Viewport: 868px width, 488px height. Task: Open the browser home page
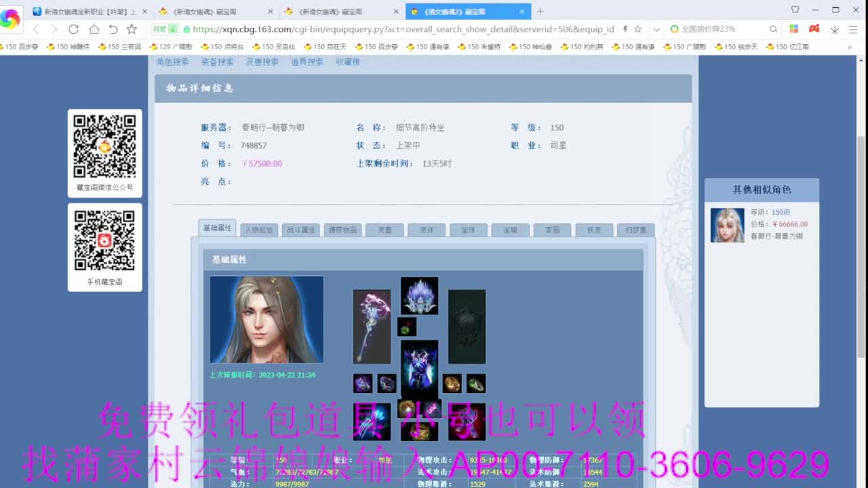coord(94,29)
